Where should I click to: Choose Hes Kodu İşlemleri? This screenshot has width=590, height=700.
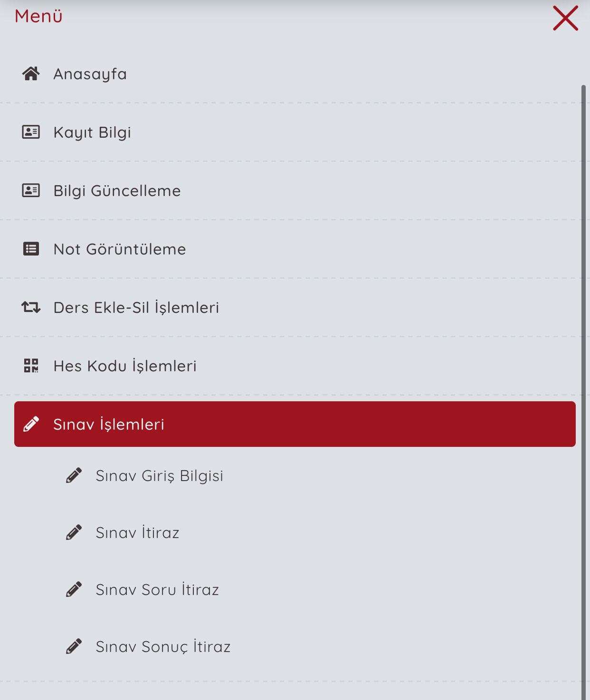coord(125,366)
